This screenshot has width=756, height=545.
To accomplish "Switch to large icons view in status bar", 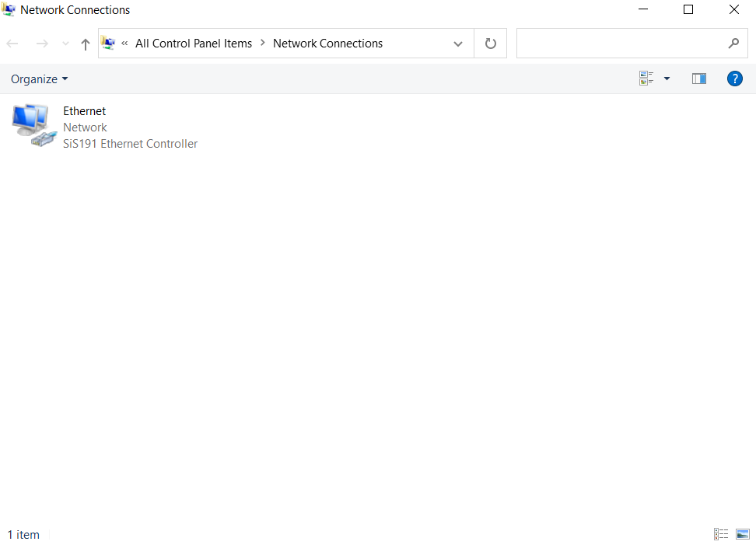I will (x=743, y=534).
